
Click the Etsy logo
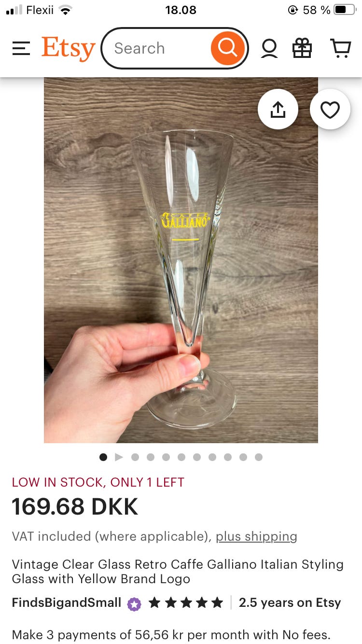click(68, 48)
